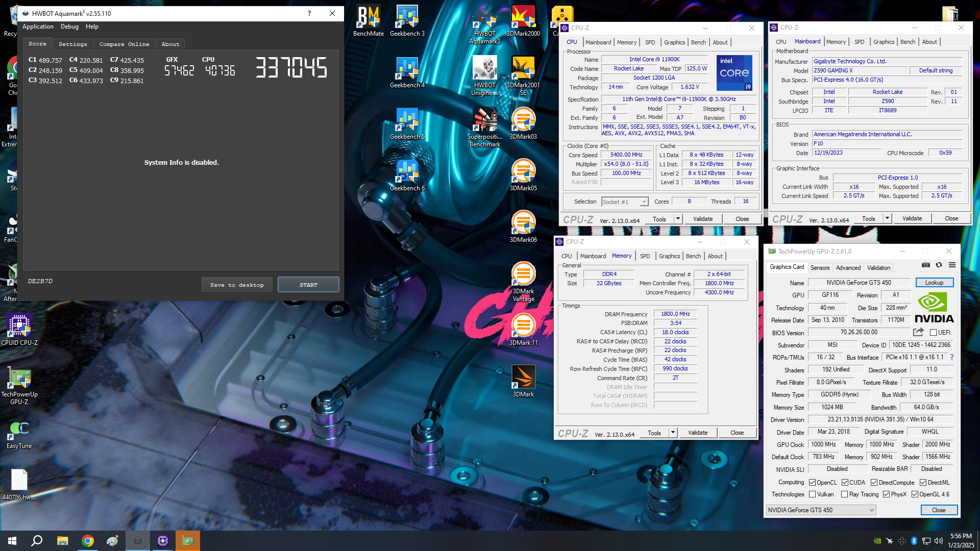Take GPU-Z screenshot with camera icon
This screenshot has width=980, height=551.
[925, 265]
